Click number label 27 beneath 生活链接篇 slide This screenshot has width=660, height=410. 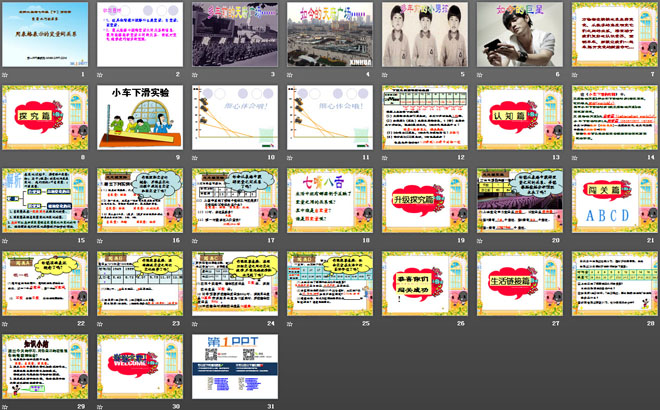556,323
